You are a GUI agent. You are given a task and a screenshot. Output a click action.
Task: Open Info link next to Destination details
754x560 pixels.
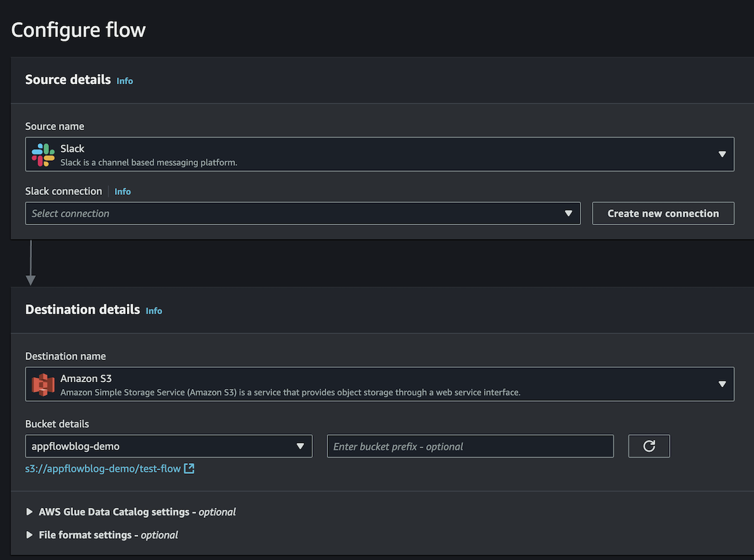(x=154, y=311)
